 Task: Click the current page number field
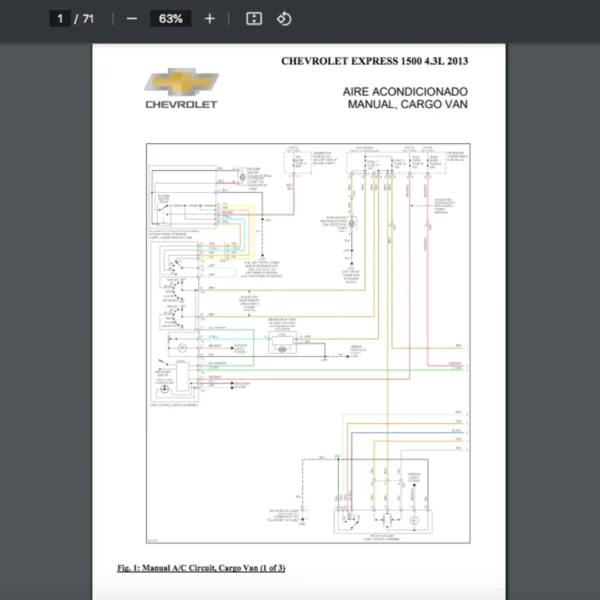[x=61, y=19]
